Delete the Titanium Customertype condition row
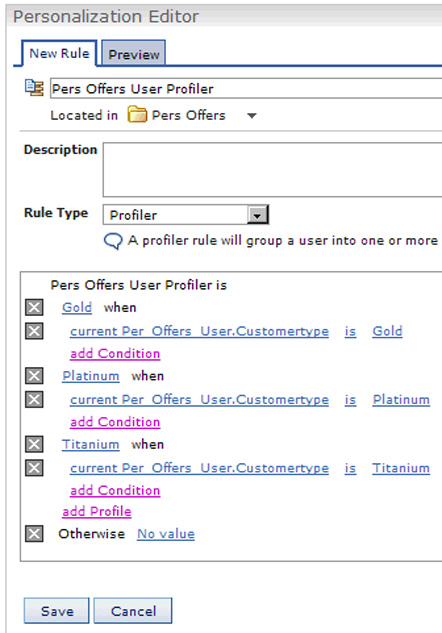This screenshot has height=633, width=442. [34, 468]
